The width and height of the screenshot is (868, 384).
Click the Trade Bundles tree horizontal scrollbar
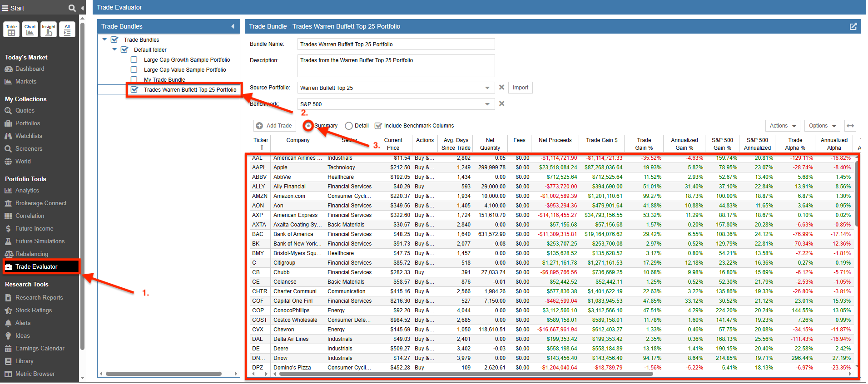(164, 374)
